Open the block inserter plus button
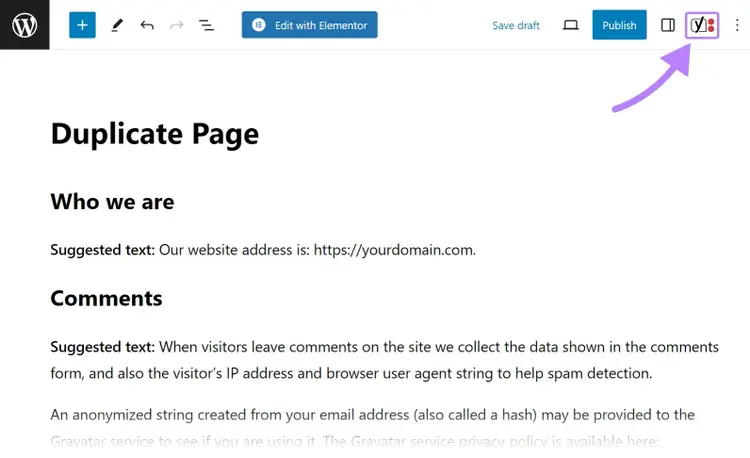750x458 pixels. tap(82, 25)
